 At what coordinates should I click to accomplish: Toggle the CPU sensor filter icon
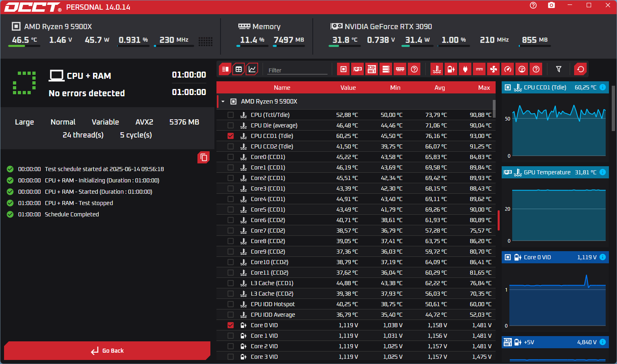(343, 69)
